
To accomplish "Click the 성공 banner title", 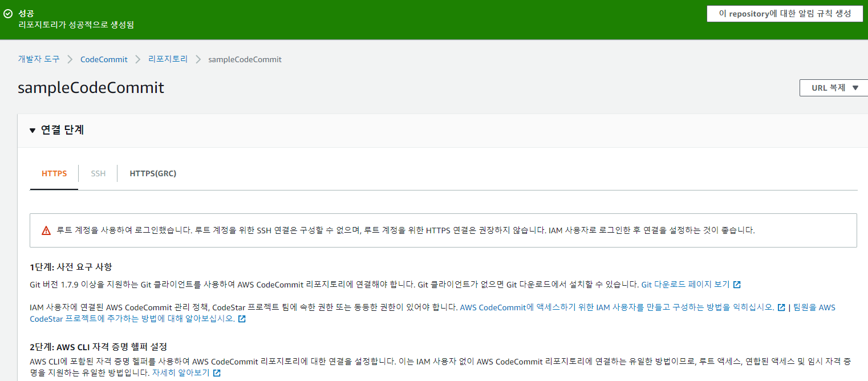I will click(26, 14).
